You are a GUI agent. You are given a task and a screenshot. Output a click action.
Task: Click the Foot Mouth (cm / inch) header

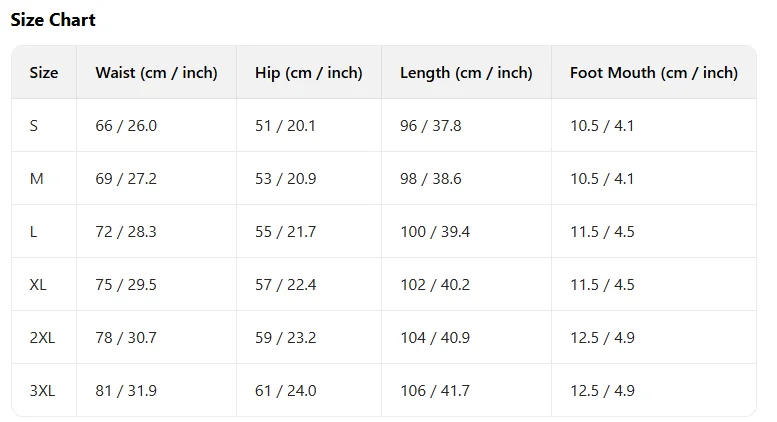(654, 73)
